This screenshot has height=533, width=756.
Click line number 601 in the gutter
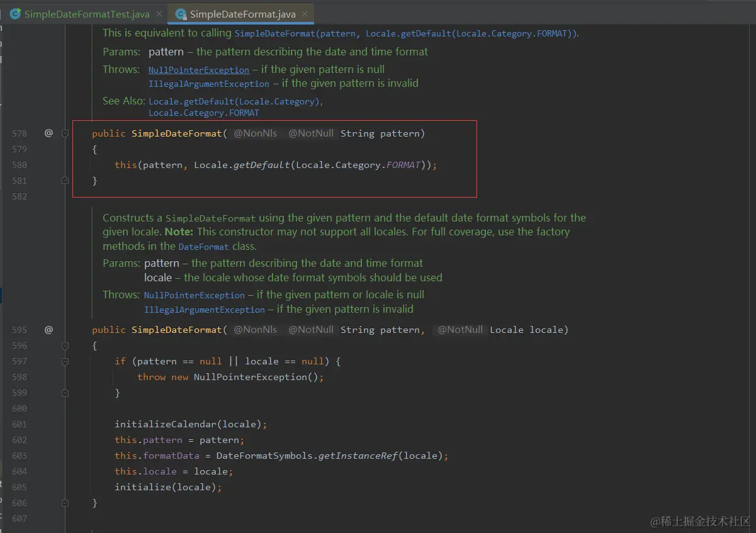pos(20,424)
